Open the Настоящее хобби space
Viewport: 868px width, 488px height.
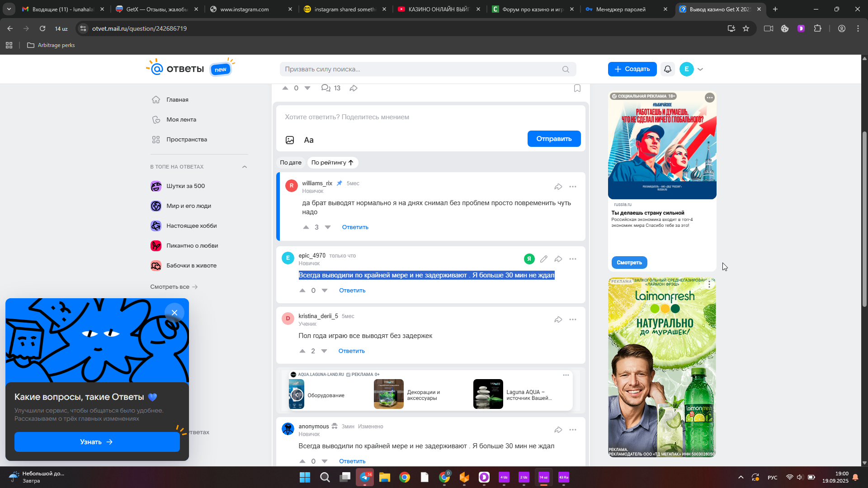pyautogui.click(x=191, y=226)
